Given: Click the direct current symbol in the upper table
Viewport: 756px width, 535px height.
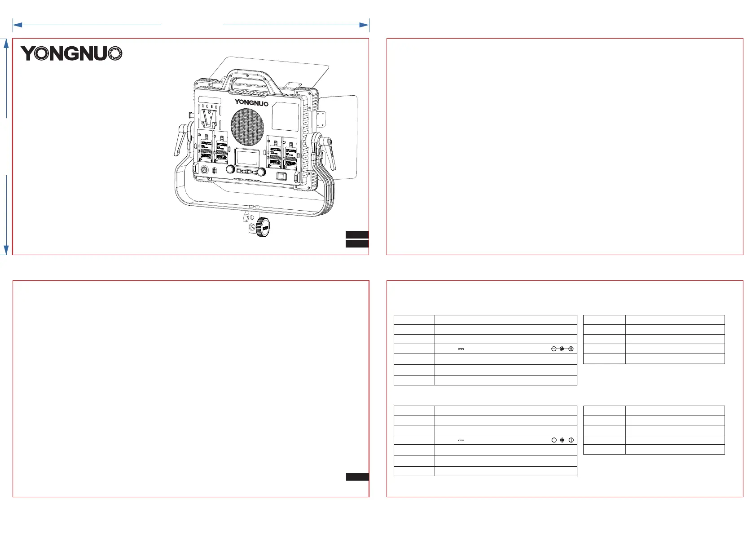Looking at the screenshot, I should pos(461,349).
